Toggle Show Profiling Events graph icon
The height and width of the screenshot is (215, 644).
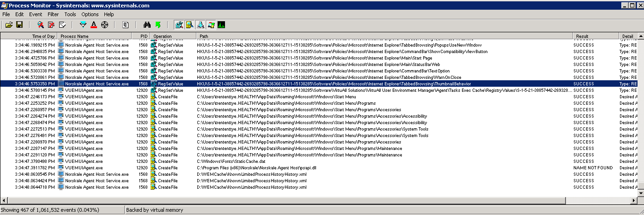tap(221, 24)
